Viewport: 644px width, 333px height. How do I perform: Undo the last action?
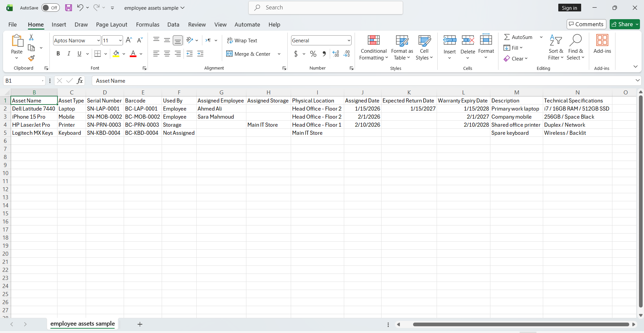(x=80, y=7)
